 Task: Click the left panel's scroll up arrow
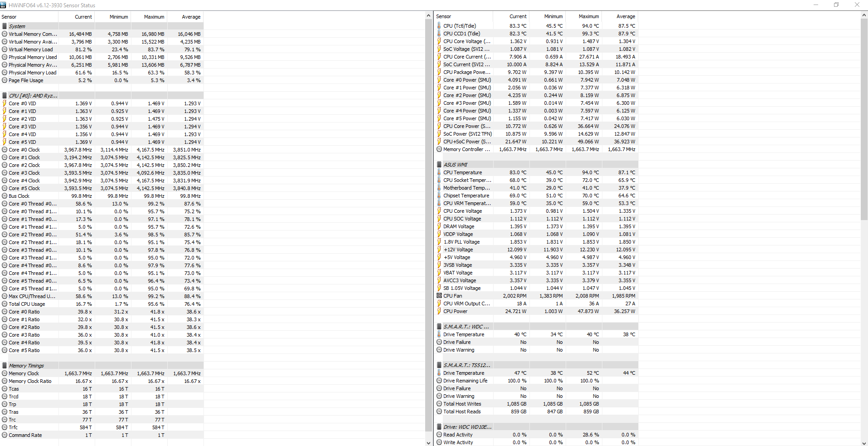(429, 16)
